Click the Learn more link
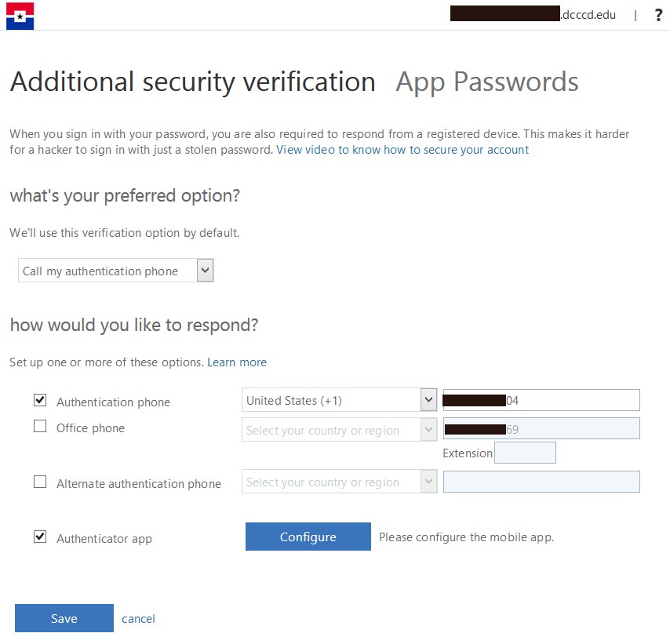This screenshot has height=644, width=670. (x=237, y=362)
